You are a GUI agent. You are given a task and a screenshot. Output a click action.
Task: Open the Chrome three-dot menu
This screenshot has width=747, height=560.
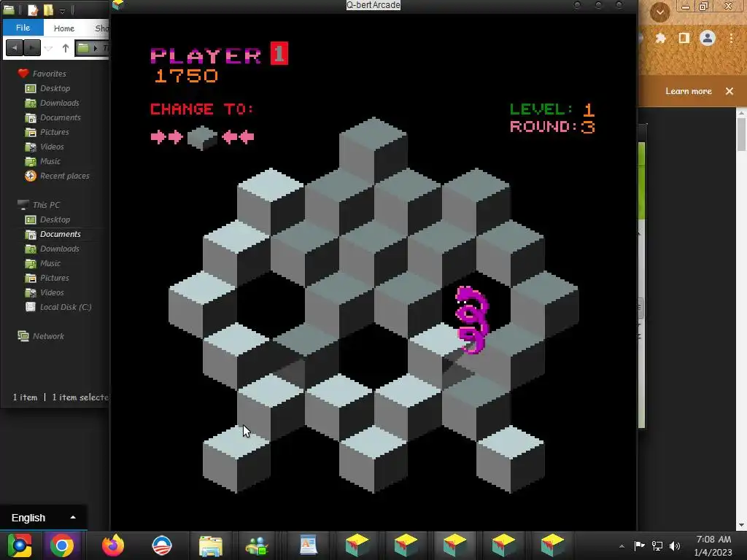tap(731, 38)
